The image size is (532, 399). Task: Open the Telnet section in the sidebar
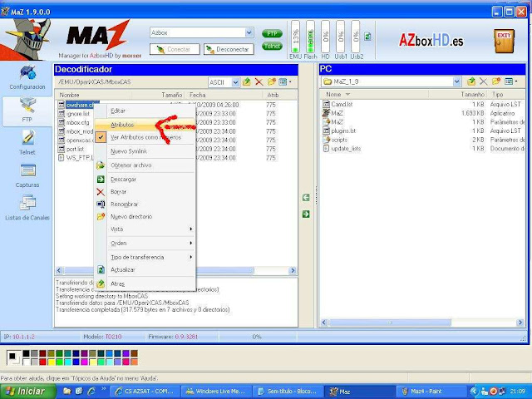click(27, 142)
